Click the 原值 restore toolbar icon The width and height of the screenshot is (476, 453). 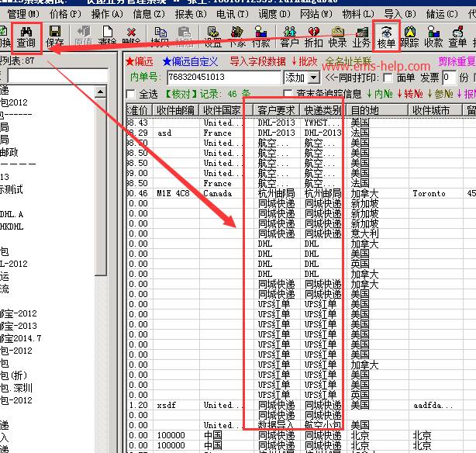pyautogui.click(x=83, y=37)
